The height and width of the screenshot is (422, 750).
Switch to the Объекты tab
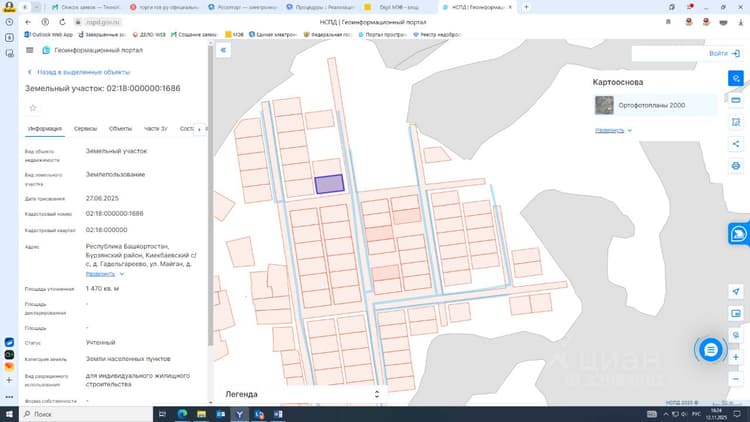coord(120,129)
